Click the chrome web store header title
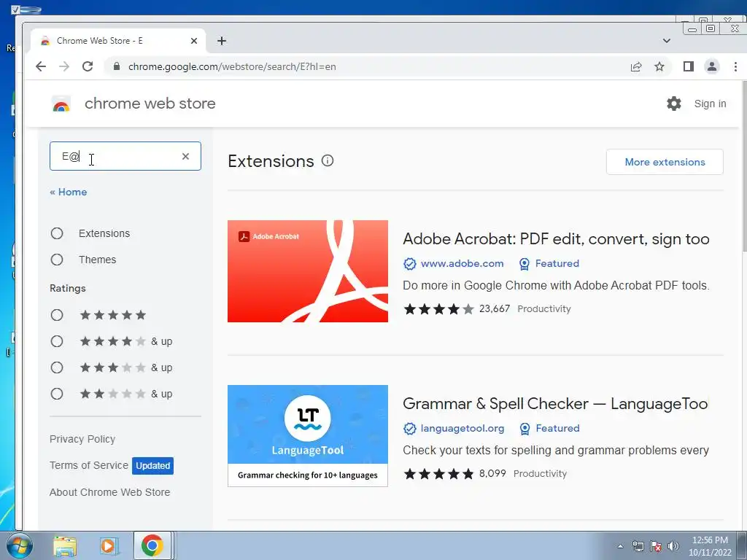Image resolution: width=747 pixels, height=560 pixels. [x=150, y=104]
